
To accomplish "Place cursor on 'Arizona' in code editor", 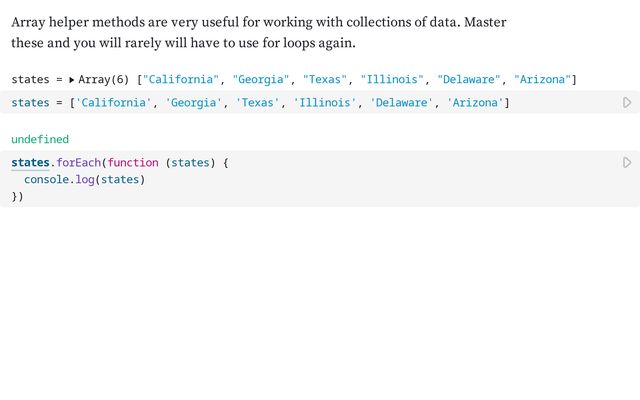I will click(x=475, y=103).
